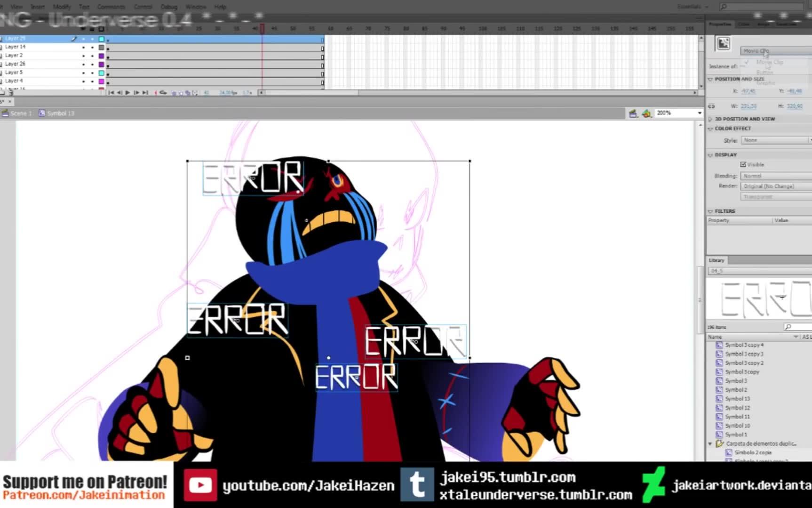Switch to the Properties tab
812x508 pixels.
(720, 24)
